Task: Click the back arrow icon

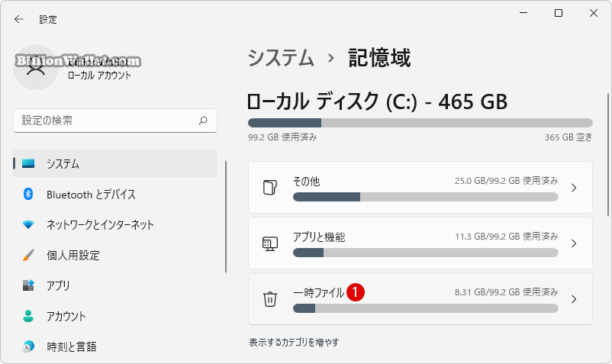Action: tap(19, 19)
